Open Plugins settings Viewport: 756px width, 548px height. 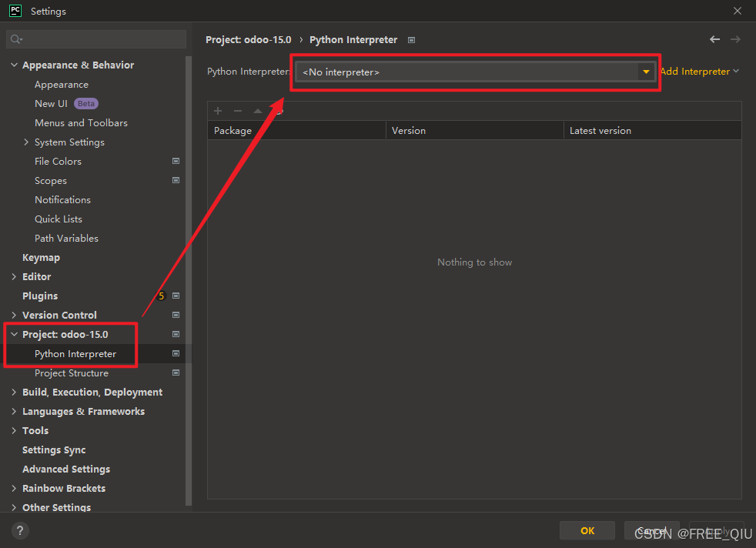40,296
